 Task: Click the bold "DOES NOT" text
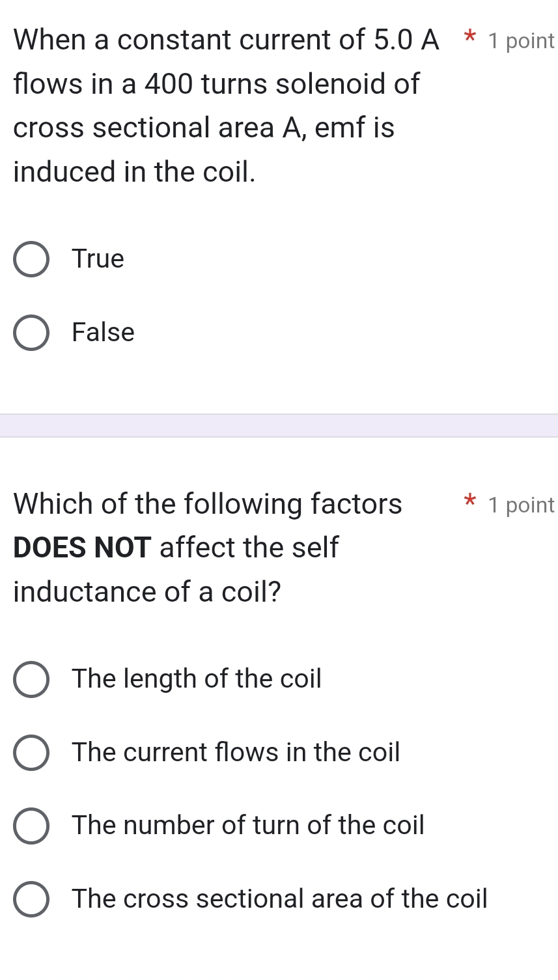[x=83, y=548]
